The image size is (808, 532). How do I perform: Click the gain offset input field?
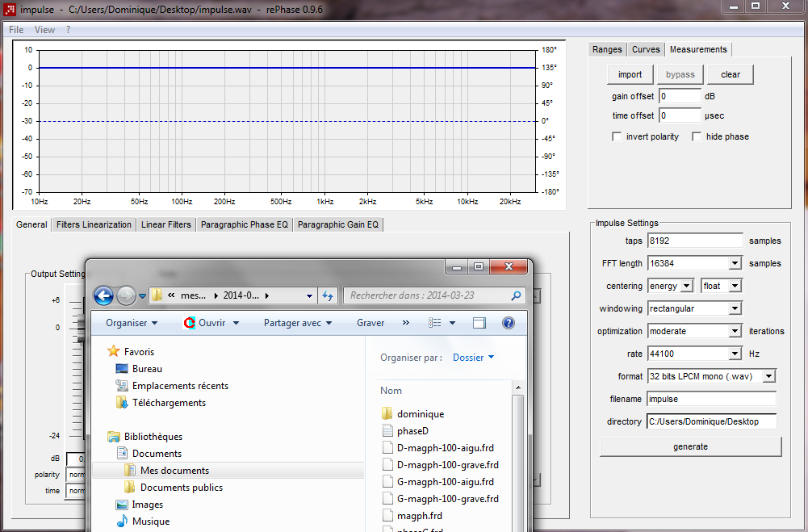tap(680, 96)
